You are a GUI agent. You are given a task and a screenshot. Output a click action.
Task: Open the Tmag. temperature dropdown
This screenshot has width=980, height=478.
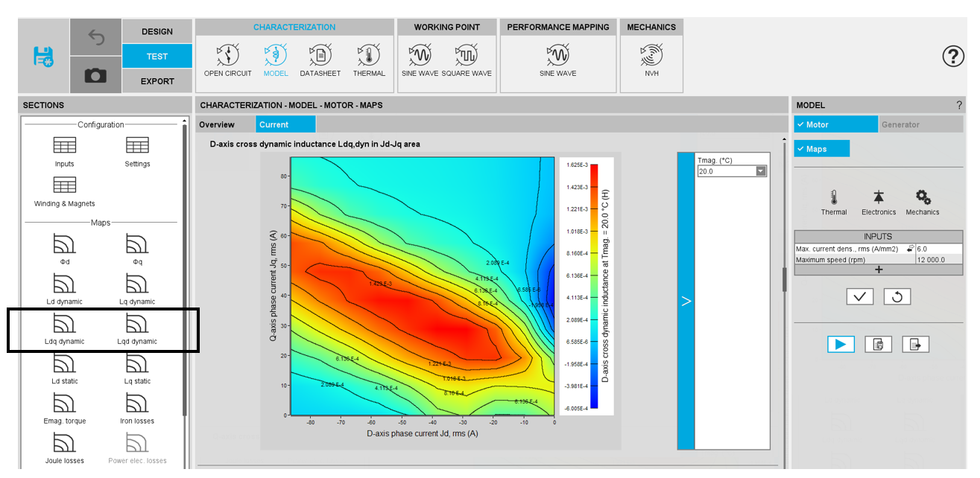coord(761,171)
